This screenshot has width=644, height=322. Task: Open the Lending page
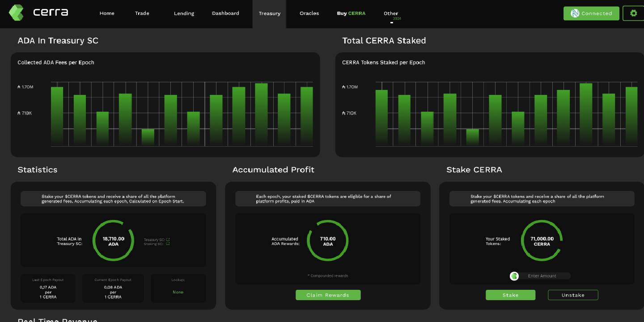point(184,13)
